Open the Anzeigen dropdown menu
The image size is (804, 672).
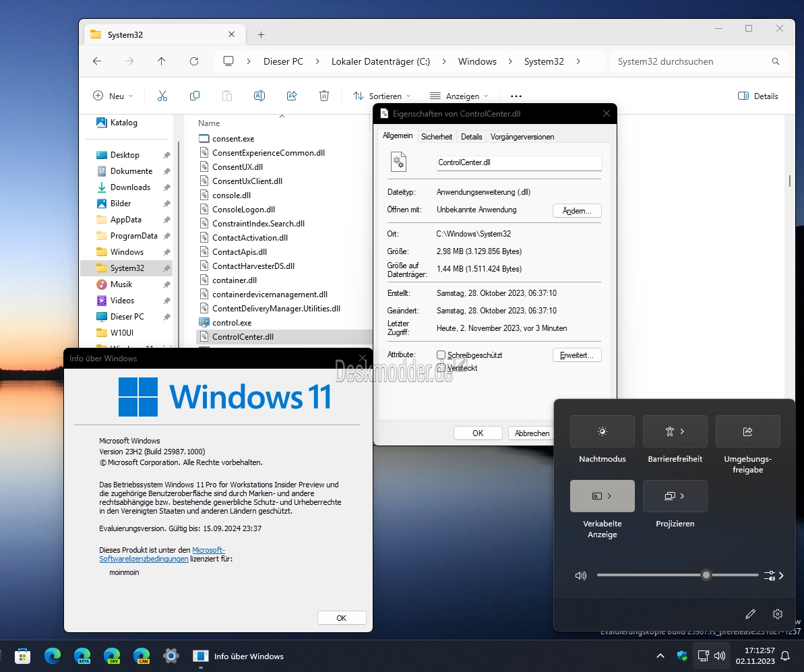pos(459,96)
